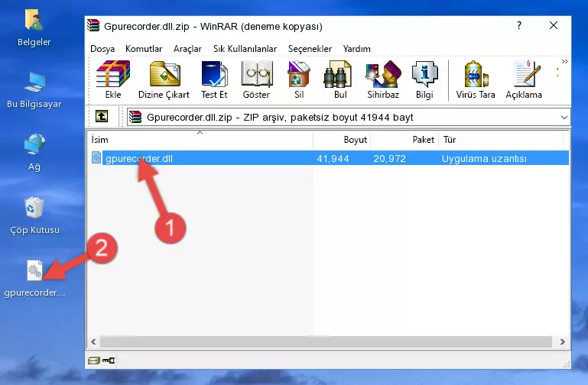Click the Dizine Çıkart extract icon

coord(164,79)
